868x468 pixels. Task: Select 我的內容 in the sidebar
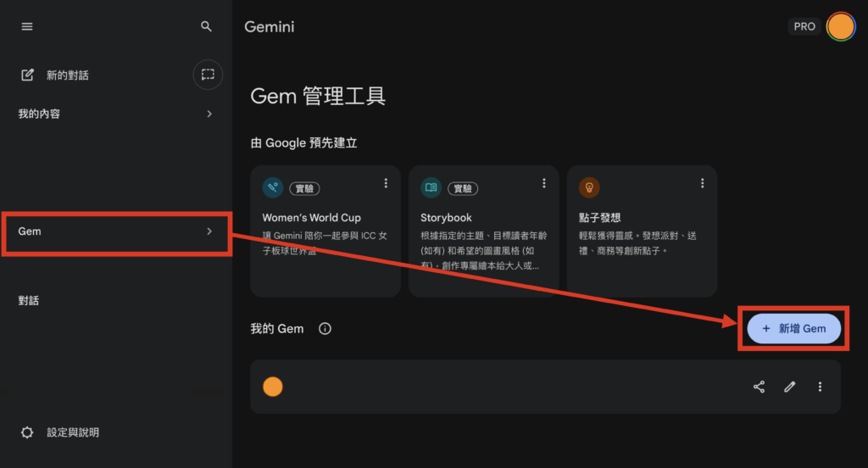39,114
